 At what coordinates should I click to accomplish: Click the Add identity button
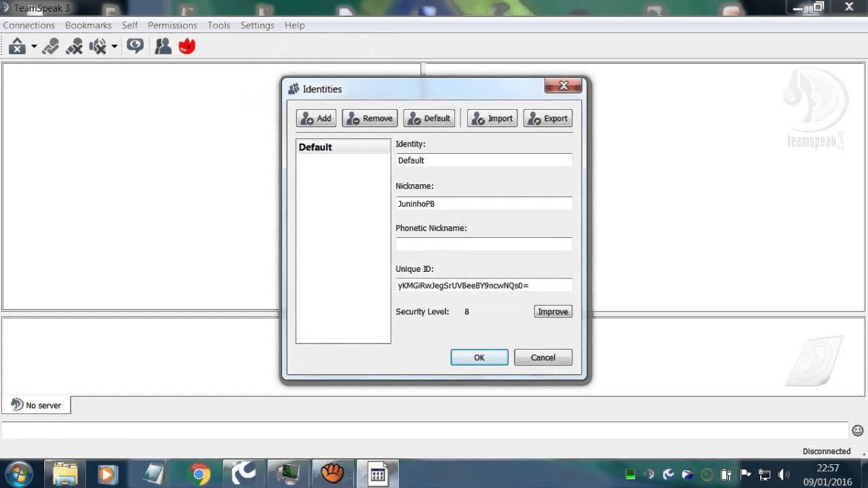click(316, 119)
